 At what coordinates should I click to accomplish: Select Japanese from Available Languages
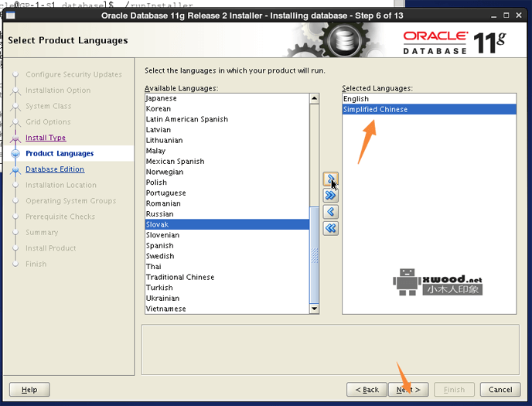coord(162,98)
